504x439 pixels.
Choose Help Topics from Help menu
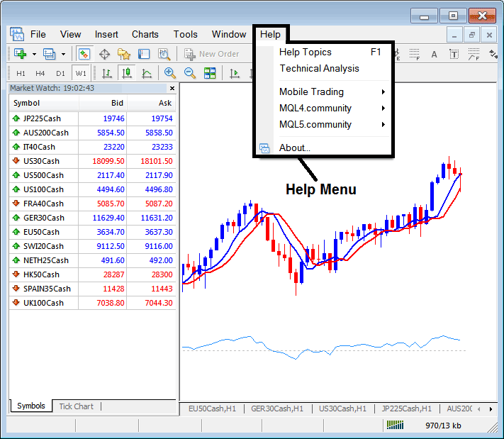[x=325, y=52]
